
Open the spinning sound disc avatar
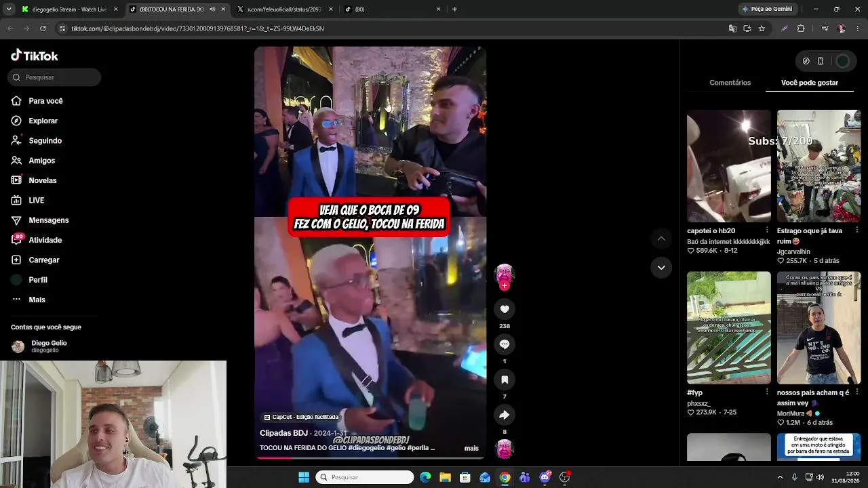tap(504, 449)
